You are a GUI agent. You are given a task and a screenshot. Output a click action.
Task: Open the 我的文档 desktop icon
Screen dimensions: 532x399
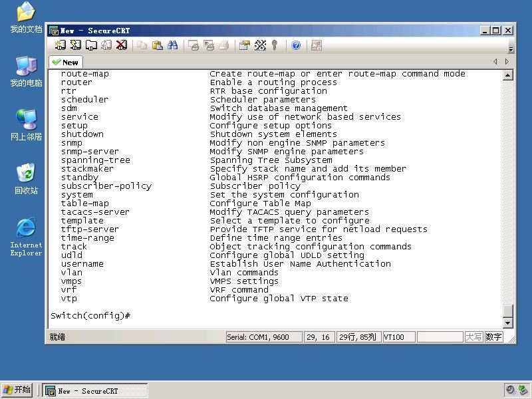pyautogui.click(x=26, y=17)
